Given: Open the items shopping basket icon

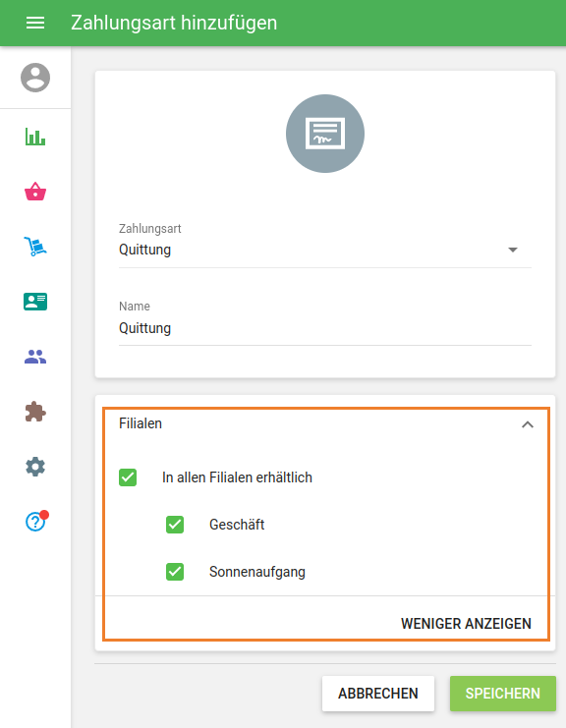Looking at the screenshot, I should pos(35,192).
